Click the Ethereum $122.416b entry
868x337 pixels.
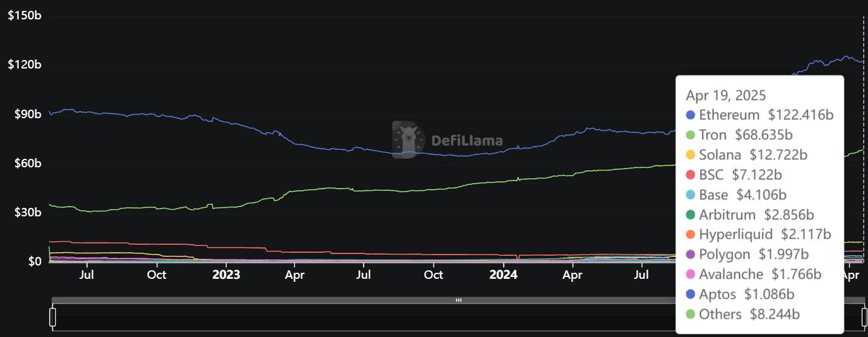coord(760,115)
